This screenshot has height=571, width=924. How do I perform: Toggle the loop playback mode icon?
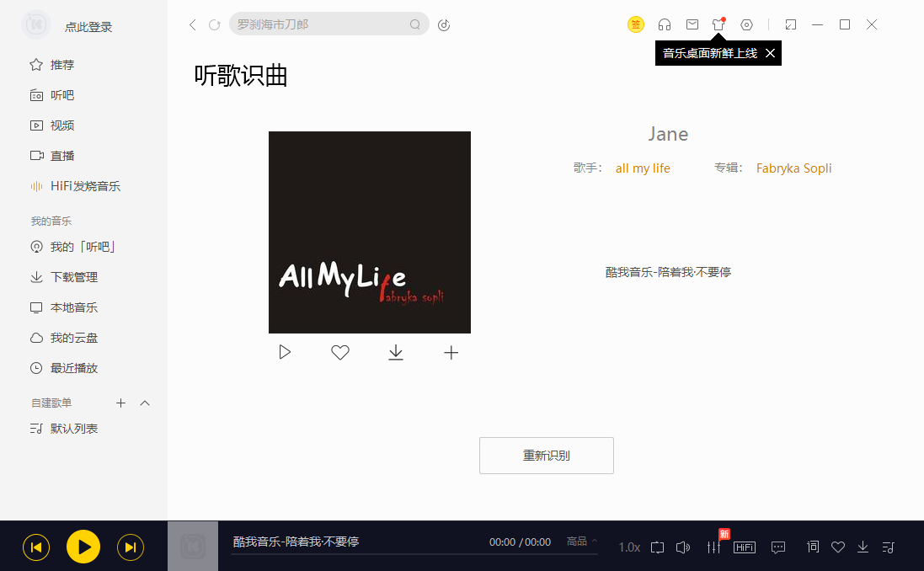coord(658,547)
